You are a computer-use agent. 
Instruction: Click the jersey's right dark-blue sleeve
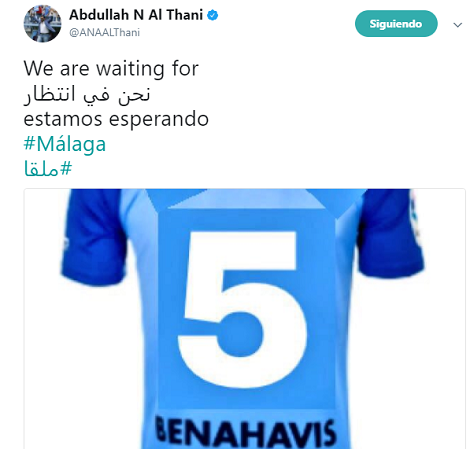[390, 235]
